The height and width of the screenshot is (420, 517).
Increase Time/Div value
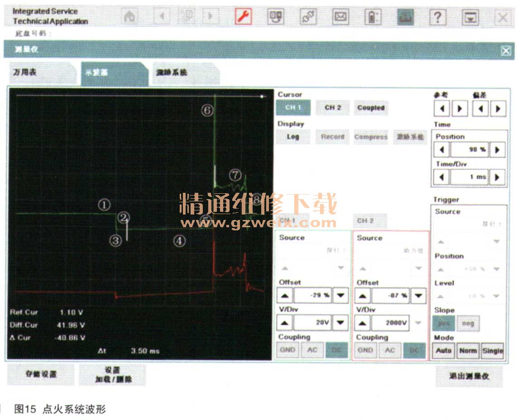[497, 177]
